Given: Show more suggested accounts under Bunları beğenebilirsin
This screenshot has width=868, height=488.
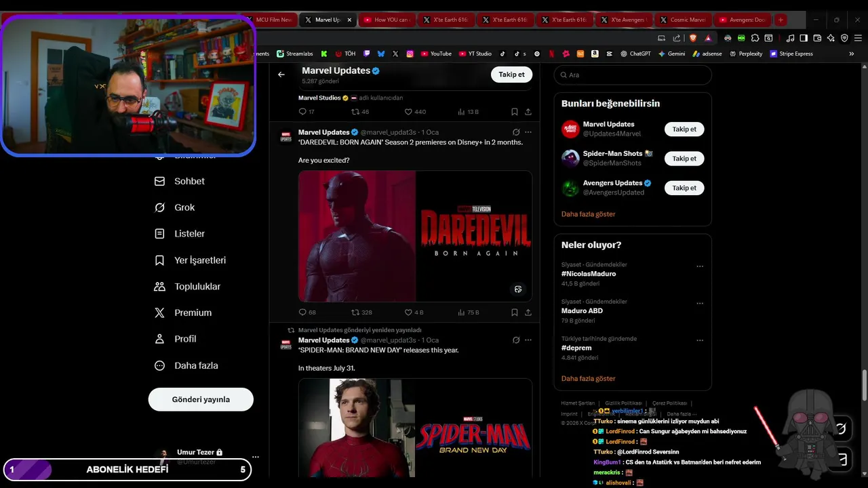Looking at the screenshot, I should [x=588, y=214].
